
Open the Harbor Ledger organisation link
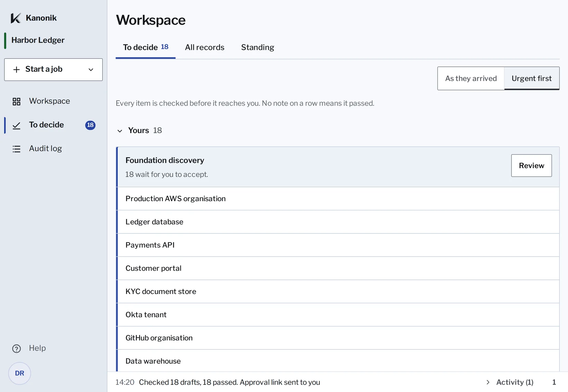[38, 40]
